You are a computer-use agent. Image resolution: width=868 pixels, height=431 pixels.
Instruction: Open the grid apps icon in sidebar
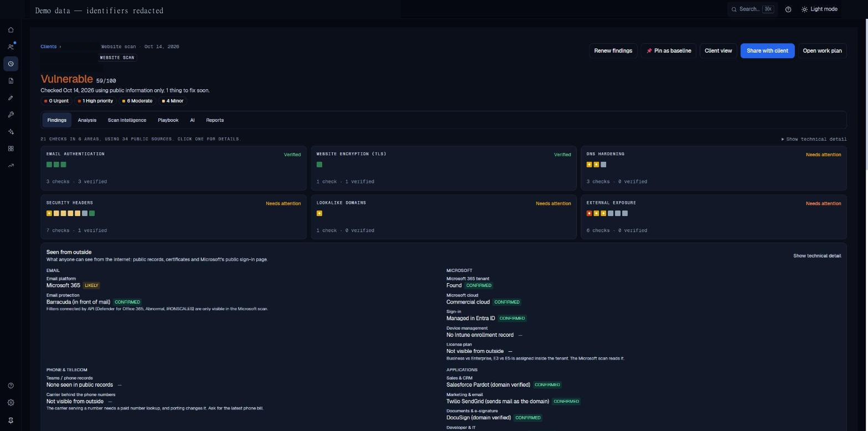pyautogui.click(x=11, y=148)
